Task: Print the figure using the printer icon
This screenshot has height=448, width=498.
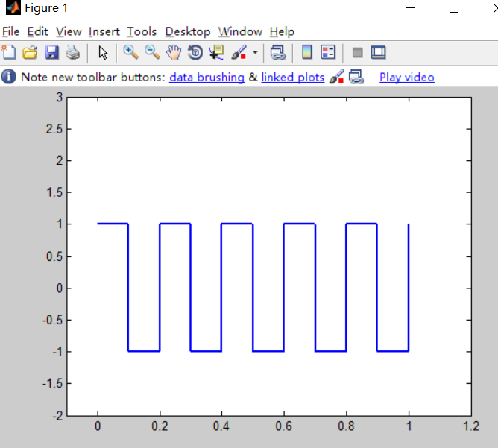Action: click(73, 52)
